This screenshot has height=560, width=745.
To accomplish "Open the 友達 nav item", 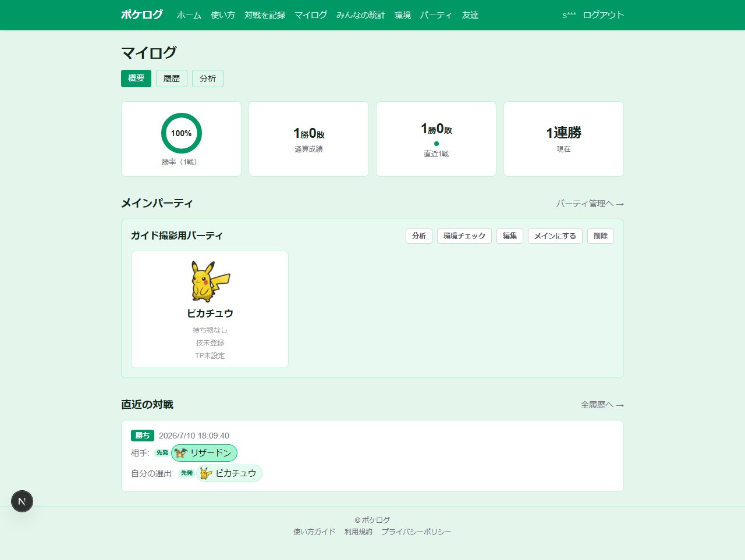I will pyautogui.click(x=470, y=15).
